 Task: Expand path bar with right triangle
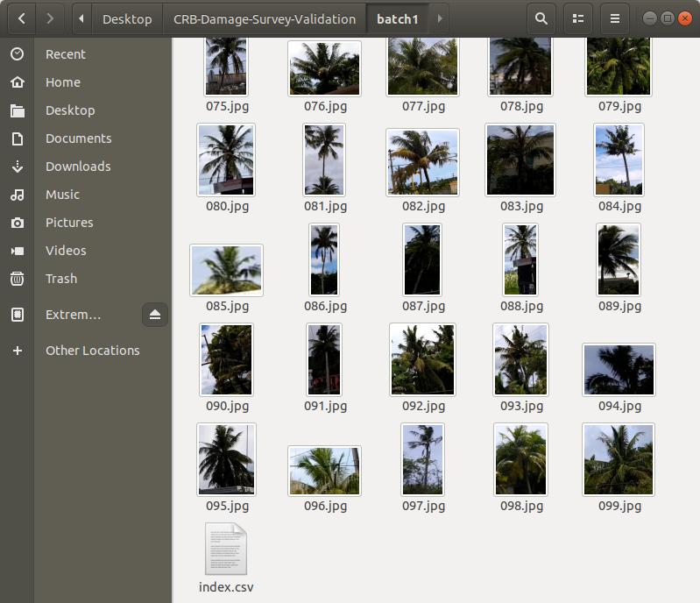pyautogui.click(x=440, y=18)
